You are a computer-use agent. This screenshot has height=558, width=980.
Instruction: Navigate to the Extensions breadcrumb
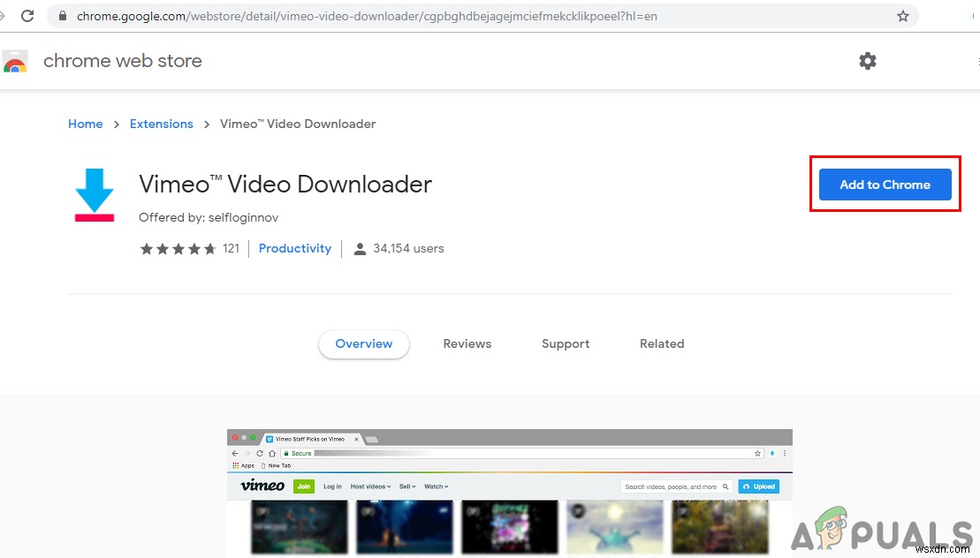[161, 124]
